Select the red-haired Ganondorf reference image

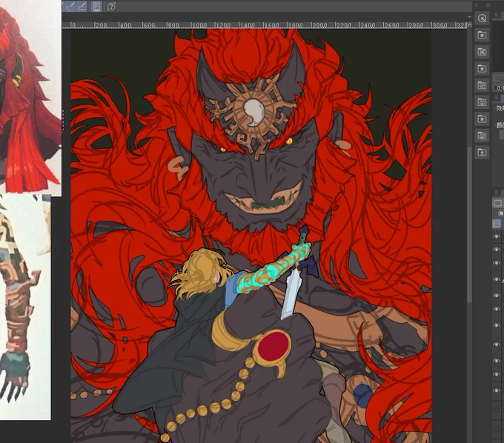pos(30,98)
